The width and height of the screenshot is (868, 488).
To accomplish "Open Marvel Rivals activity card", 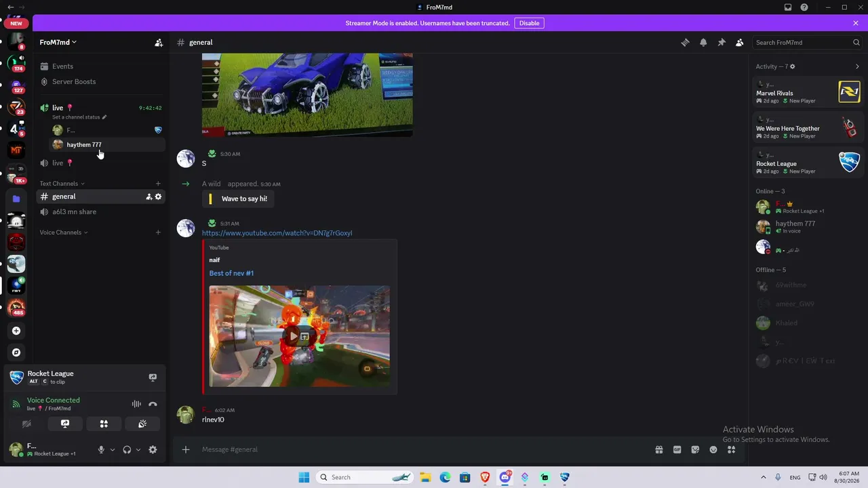I will tap(807, 91).
